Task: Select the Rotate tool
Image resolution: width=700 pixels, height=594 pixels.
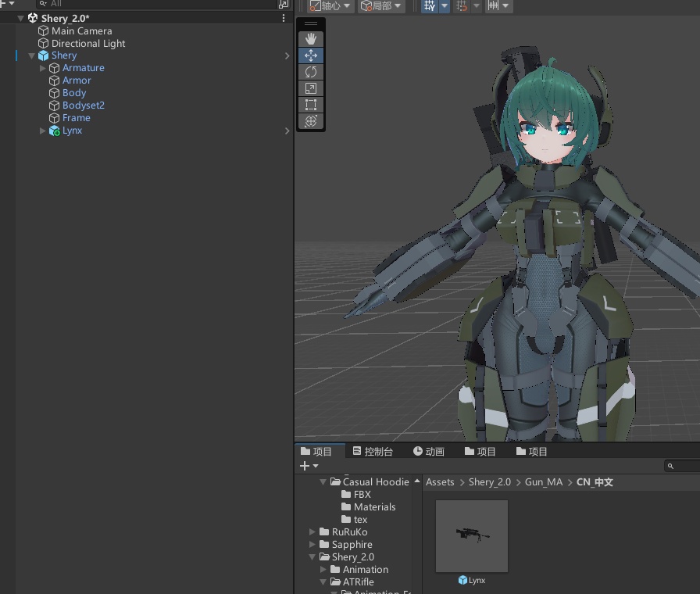Action: tap(311, 71)
